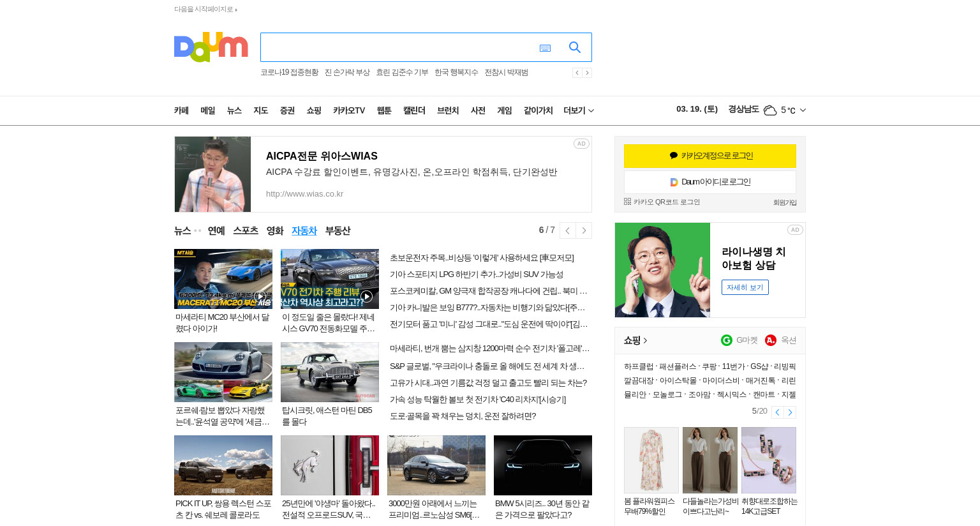Expand the weather region dropdown arrow
Viewport: 980px width, 526px height.
click(x=803, y=110)
